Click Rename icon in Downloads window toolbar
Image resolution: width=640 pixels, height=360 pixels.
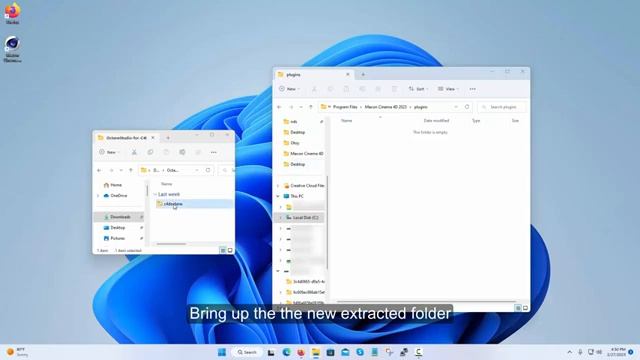(182, 152)
